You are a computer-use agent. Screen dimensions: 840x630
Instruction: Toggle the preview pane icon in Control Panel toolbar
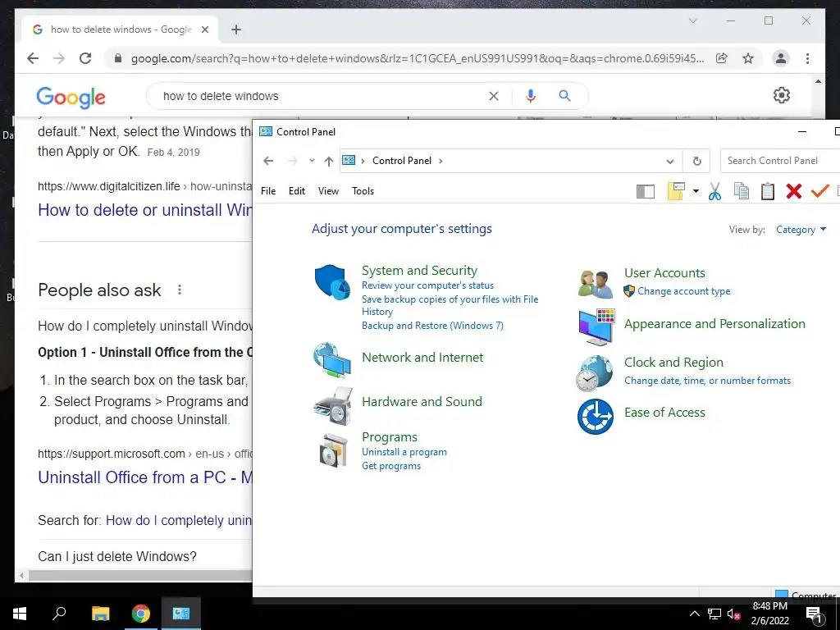[x=646, y=191]
